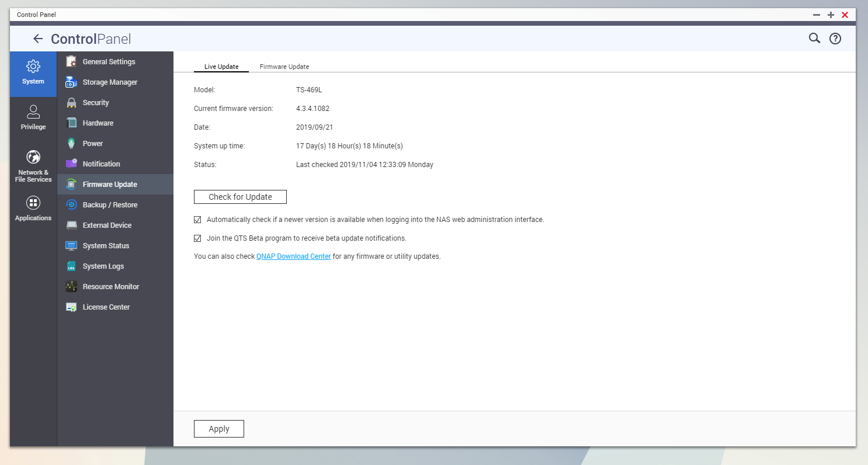This screenshot has height=465, width=868.
Task: Toggle Join the QTS Beta program checkbox
Action: tap(197, 238)
